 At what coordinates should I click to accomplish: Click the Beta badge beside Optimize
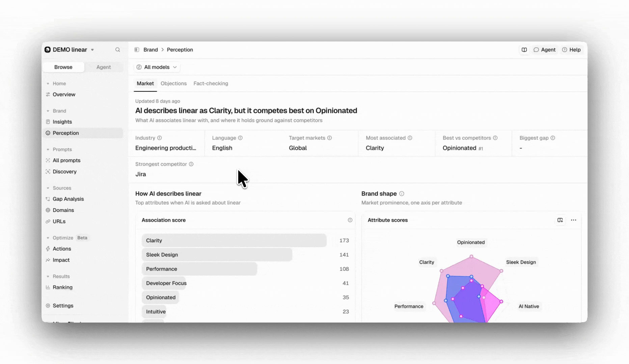[82, 238]
